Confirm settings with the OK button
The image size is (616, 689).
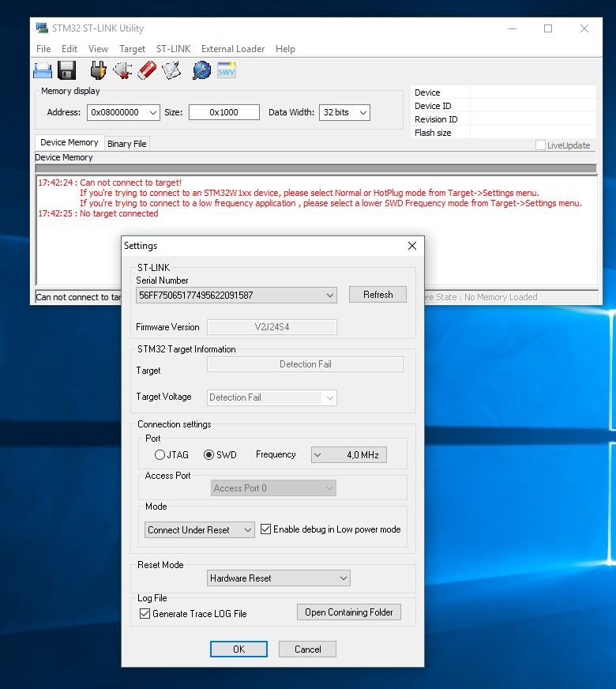tap(239, 649)
